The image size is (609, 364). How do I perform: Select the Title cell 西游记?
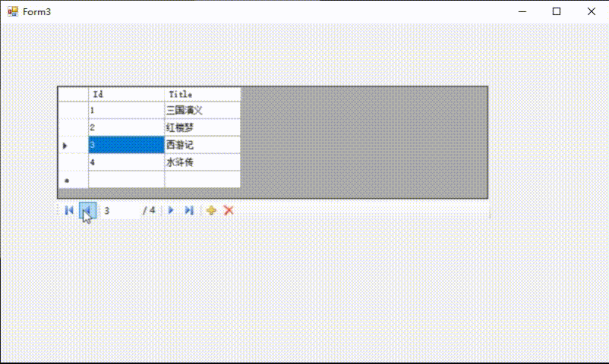pos(202,145)
